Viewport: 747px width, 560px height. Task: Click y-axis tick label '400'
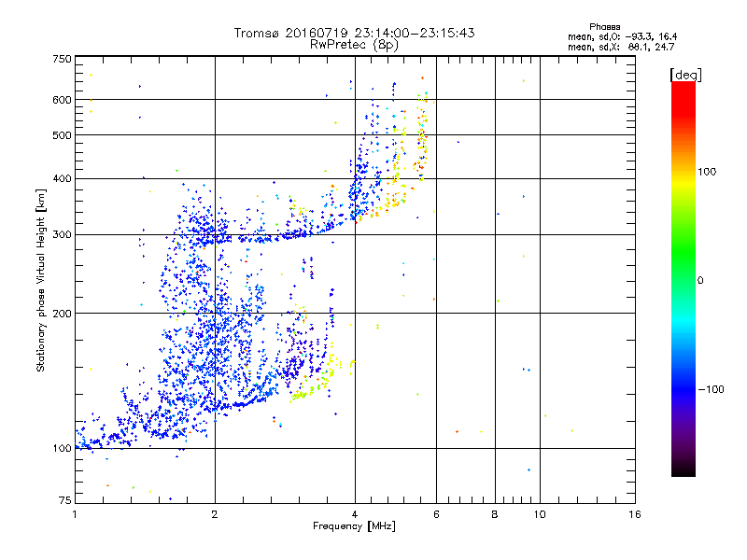tap(62, 178)
